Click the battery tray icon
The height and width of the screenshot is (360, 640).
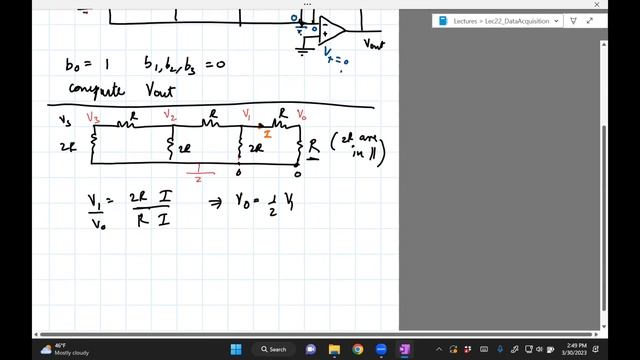point(551,349)
